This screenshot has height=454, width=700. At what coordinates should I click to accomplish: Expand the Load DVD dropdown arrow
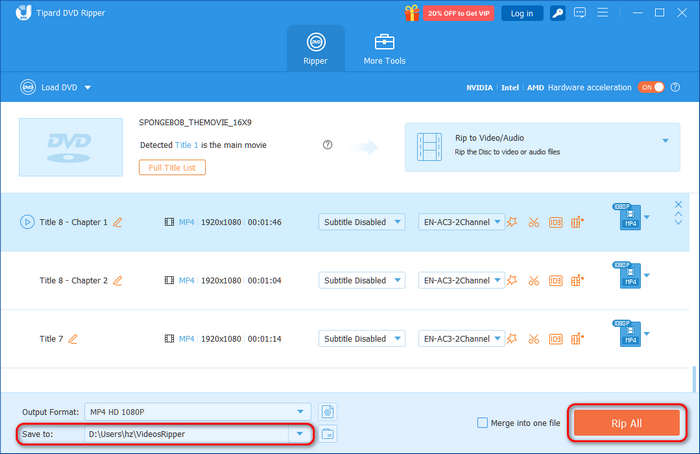pyautogui.click(x=88, y=87)
